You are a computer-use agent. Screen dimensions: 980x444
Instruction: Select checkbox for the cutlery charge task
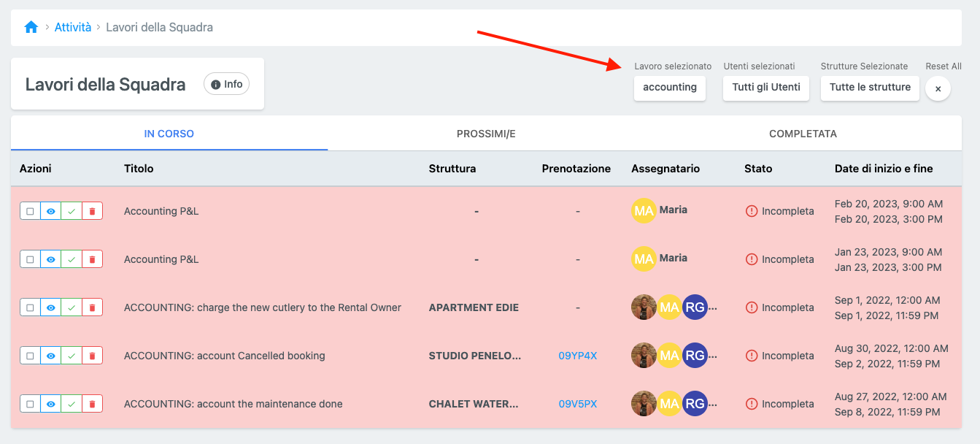30,307
